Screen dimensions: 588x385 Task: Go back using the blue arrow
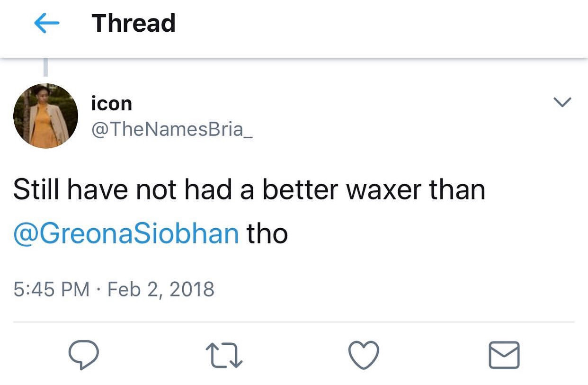pyautogui.click(x=47, y=24)
